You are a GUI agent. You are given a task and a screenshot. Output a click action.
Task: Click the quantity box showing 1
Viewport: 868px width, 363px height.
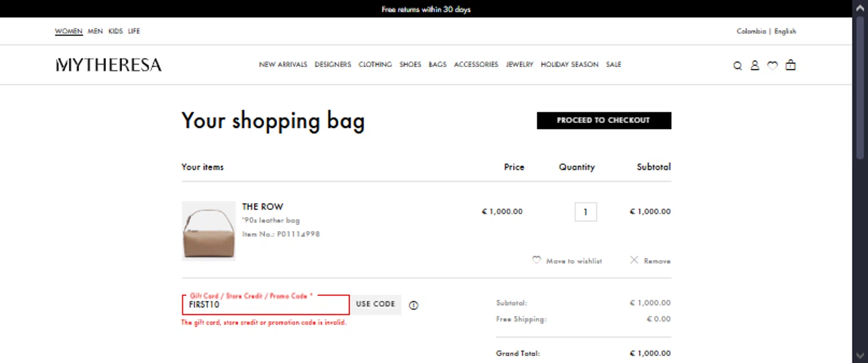click(586, 212)
